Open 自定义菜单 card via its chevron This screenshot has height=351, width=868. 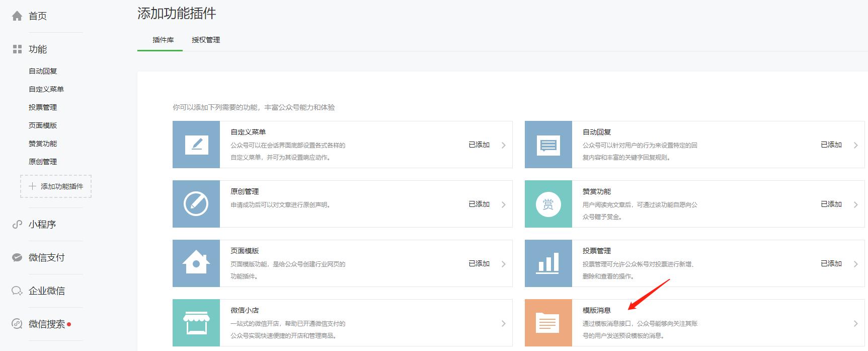(503, 145)
